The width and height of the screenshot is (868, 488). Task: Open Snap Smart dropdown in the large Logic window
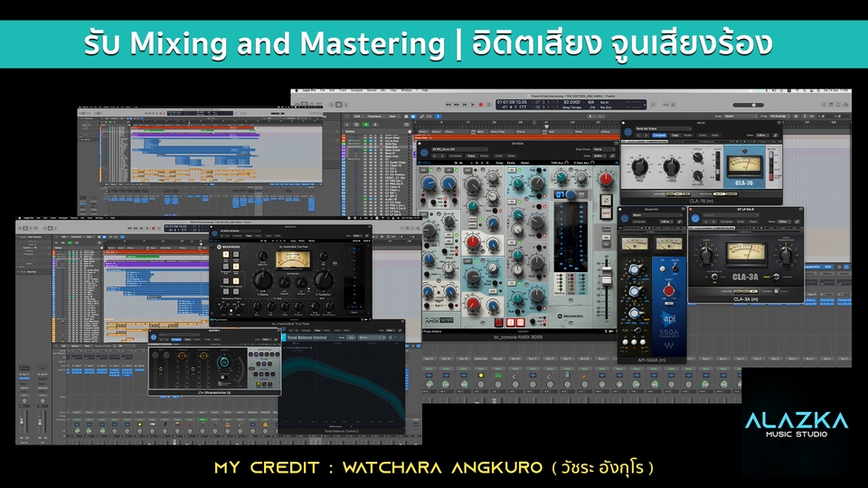tap(741, 117)
